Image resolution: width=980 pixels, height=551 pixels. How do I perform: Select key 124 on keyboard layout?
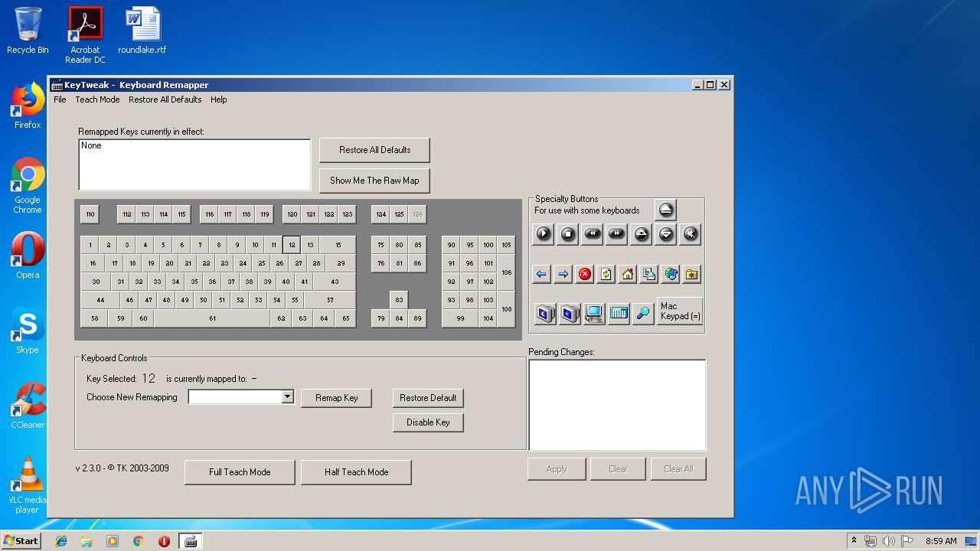381,214
